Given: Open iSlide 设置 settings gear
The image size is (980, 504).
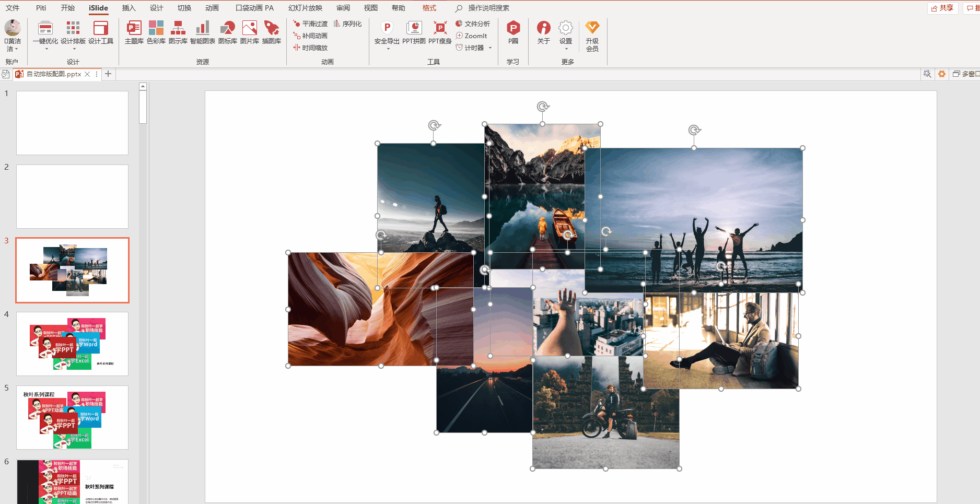Looking at the screenshot, I should click(x=565, y=28).
